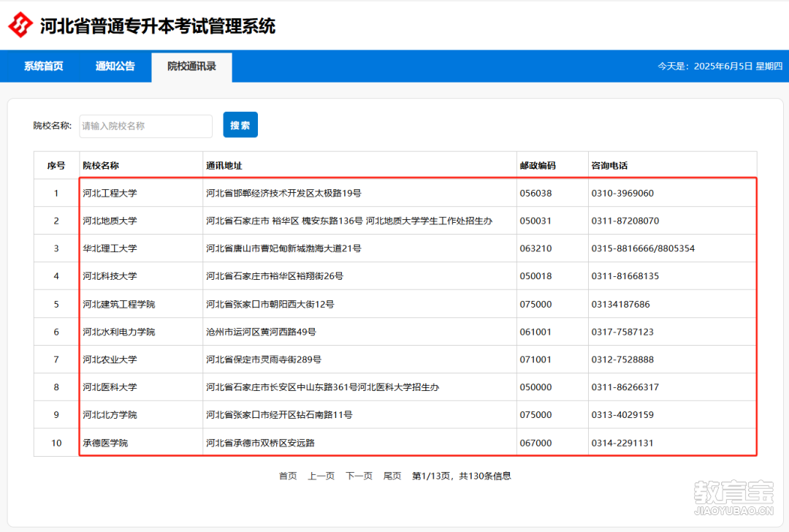Image resolution: width=789 pixels, height=532 pixels.
Task: Click phone number 0311-87208070
Action: (x=625, y=221)
